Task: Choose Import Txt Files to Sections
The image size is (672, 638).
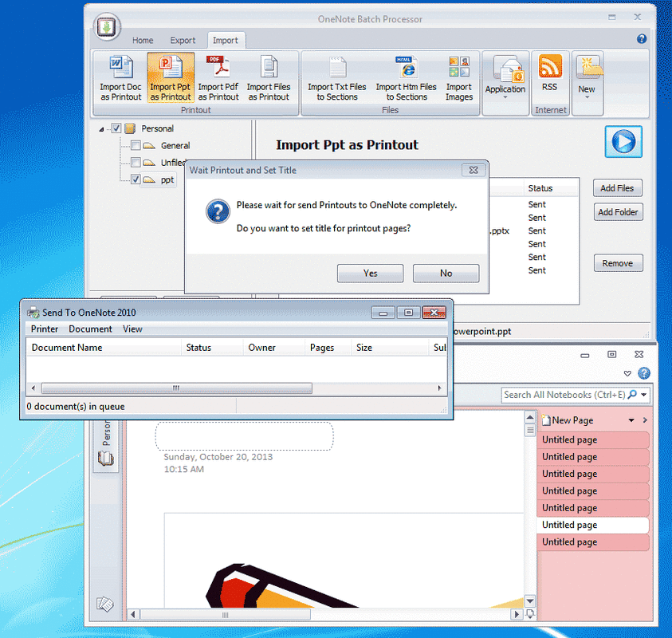Action: (x=337, y=79)
